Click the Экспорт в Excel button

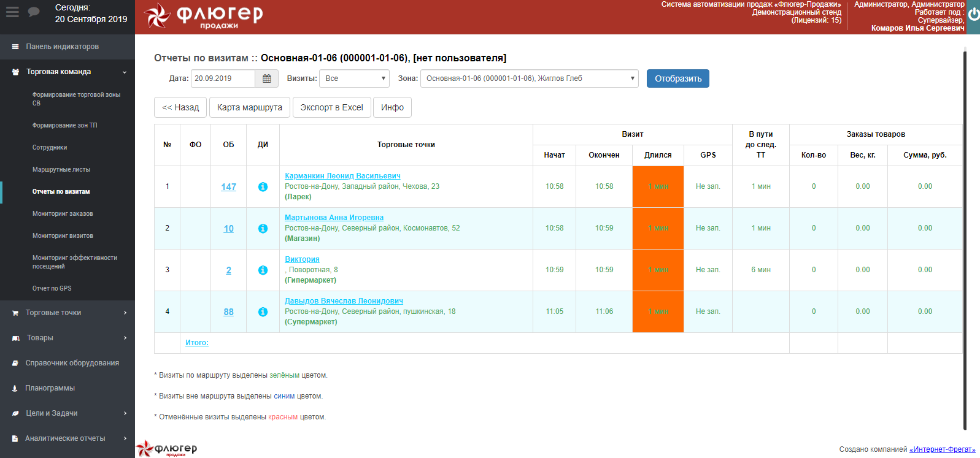(x=331, y=107)
